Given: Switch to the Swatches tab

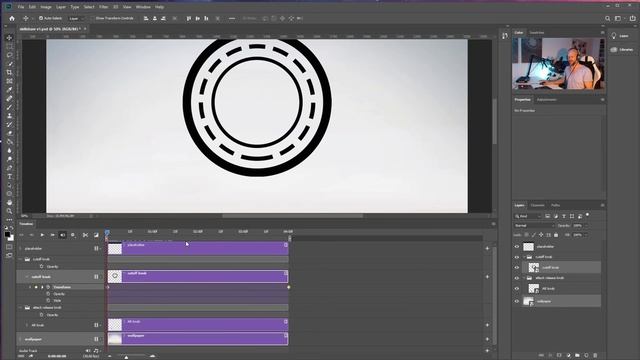Looking at the screenshot, I should tap(537, 33).
